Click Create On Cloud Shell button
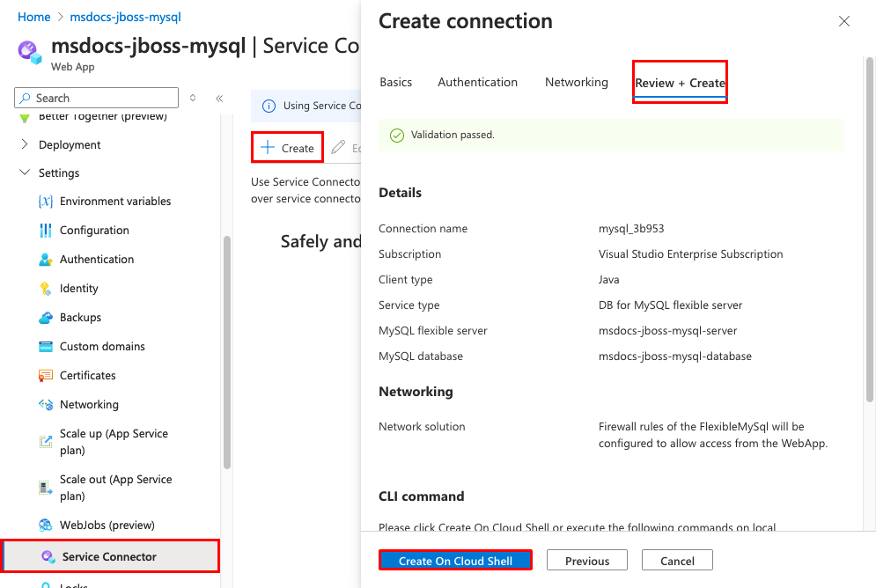 tap(454, 560)
